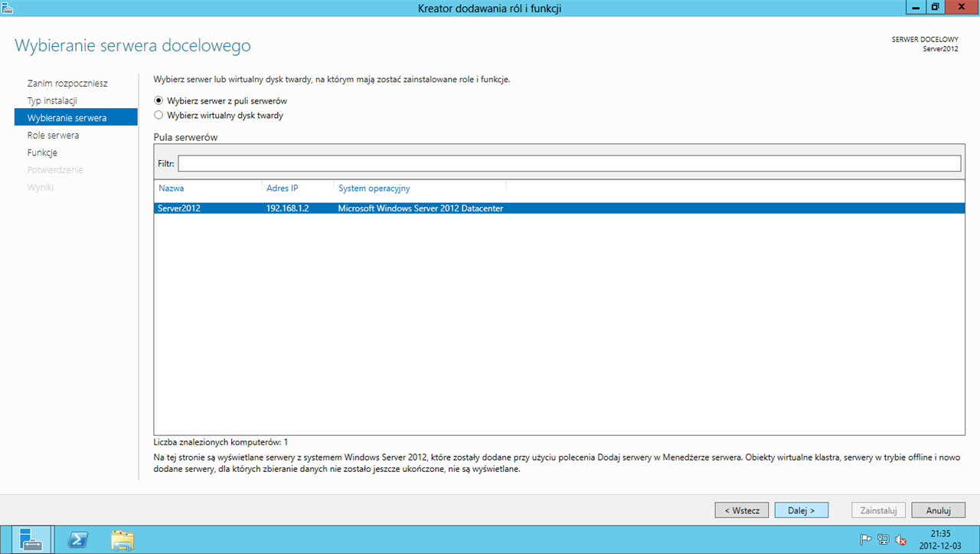Restore down the wizard window
The height and width of the screenshot is (554, 980).
935,7
